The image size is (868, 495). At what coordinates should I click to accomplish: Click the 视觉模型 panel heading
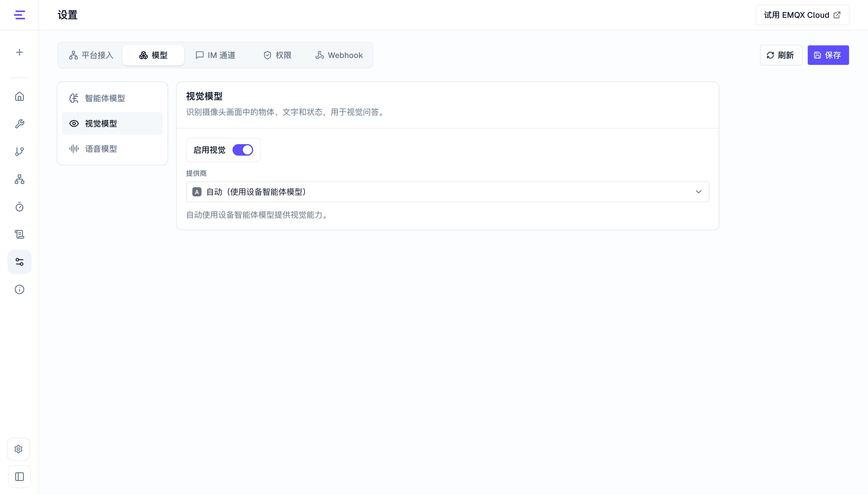point(204,96)
